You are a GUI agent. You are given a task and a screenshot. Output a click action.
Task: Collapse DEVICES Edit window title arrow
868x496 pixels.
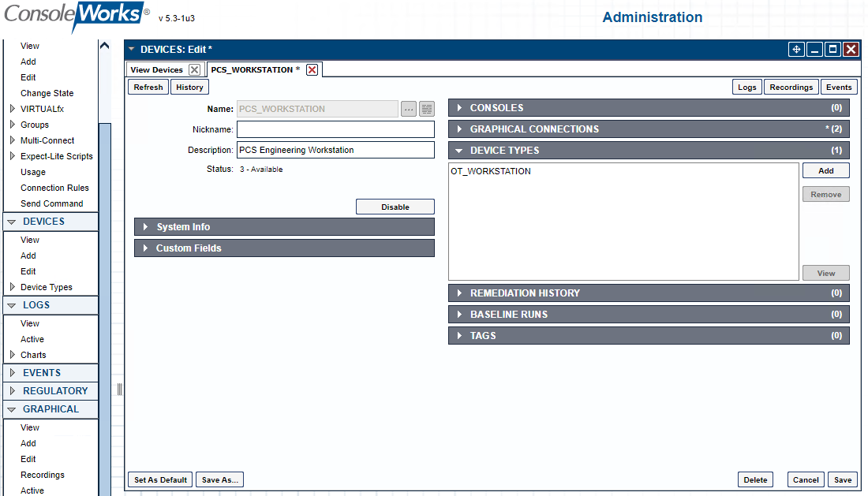pos(132,49)
